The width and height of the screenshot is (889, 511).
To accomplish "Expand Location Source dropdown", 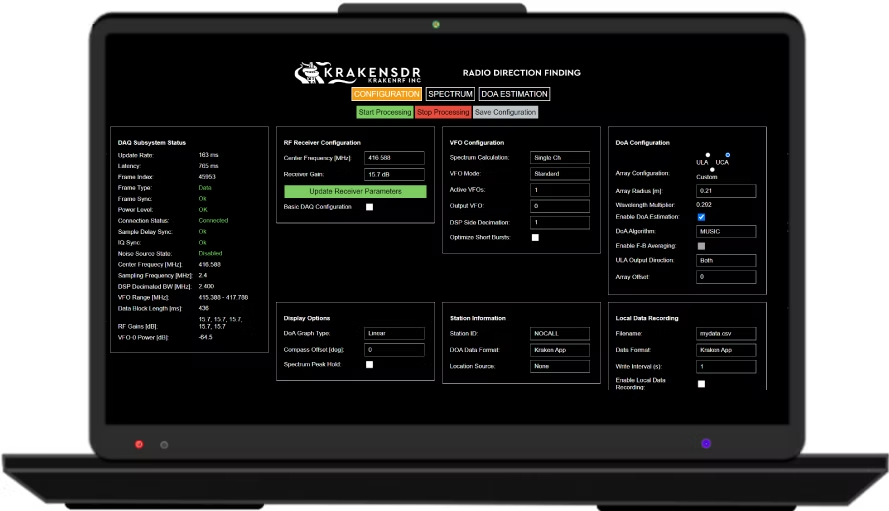I will tap(560, 366).
